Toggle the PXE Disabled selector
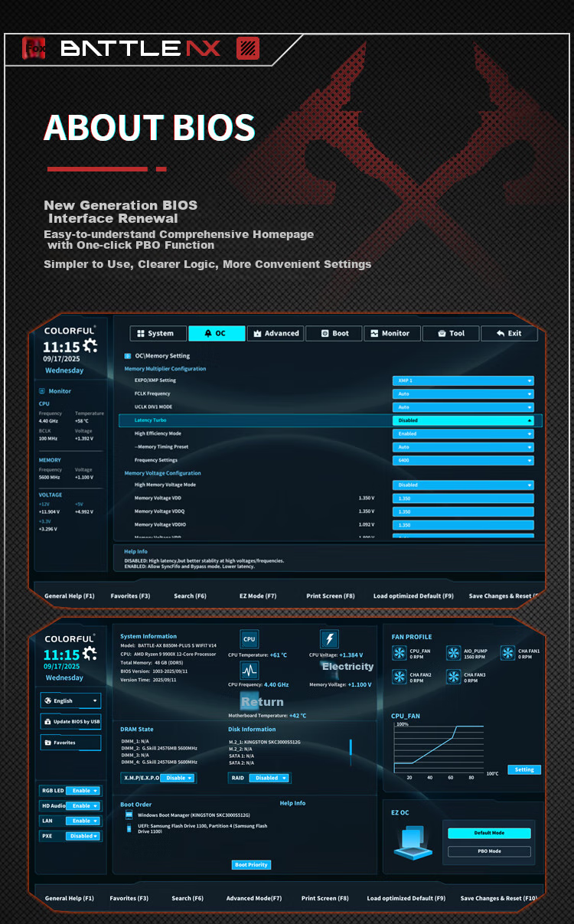 click(83, 836)
